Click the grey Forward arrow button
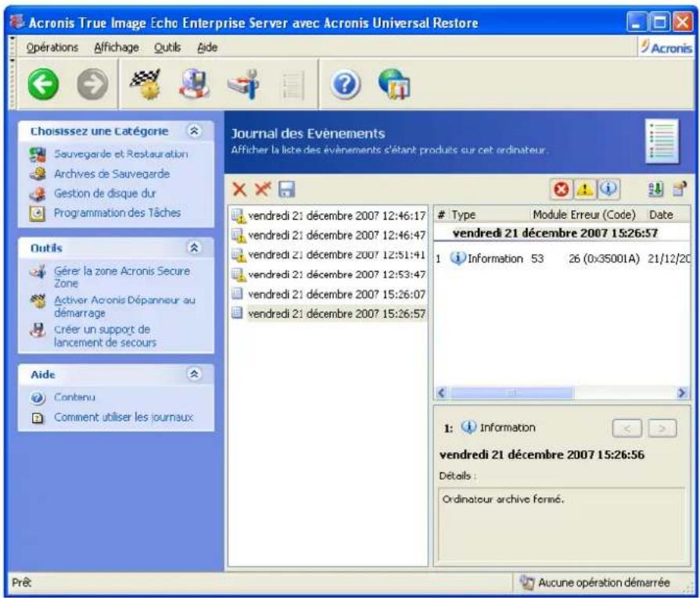Image resolution: width=700 pixels, height=598 pixels. [92, 84]
